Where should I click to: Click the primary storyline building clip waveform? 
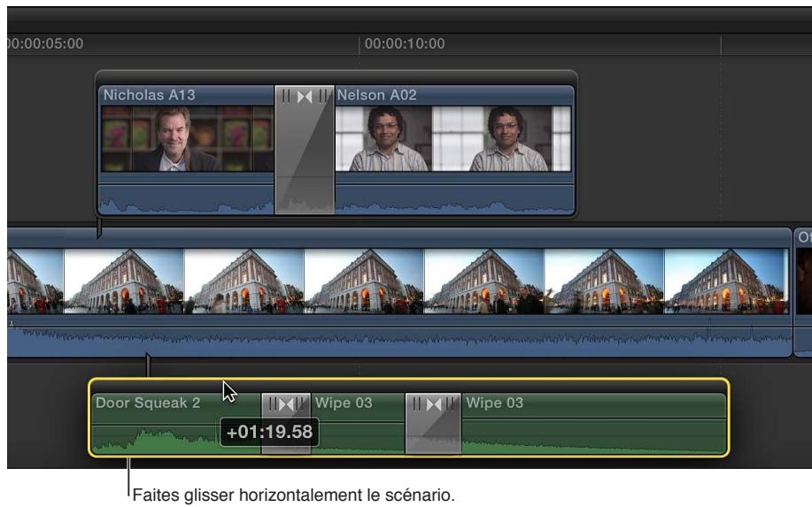399,341
